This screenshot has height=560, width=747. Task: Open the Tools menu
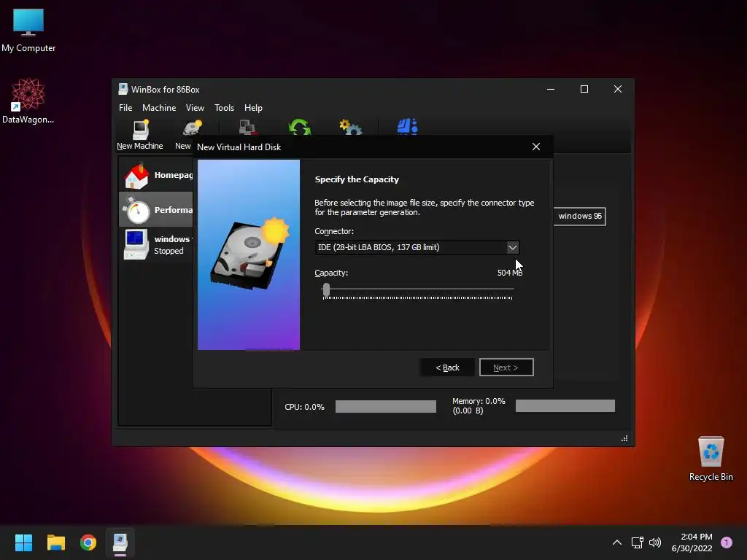224,108
